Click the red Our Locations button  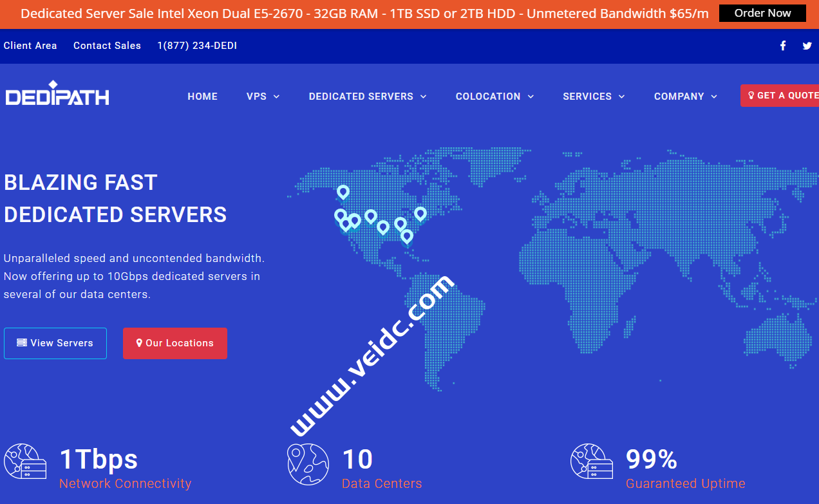(175, 343)
